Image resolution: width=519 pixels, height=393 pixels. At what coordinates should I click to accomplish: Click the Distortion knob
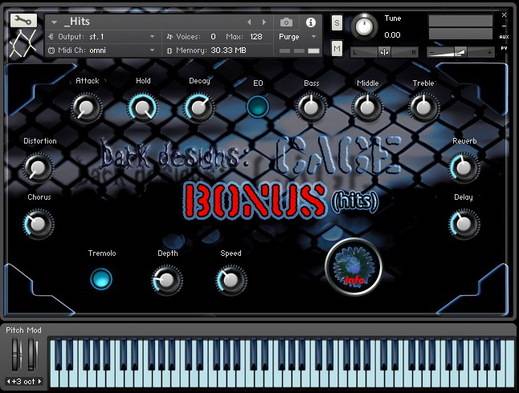tap(38, 168)
